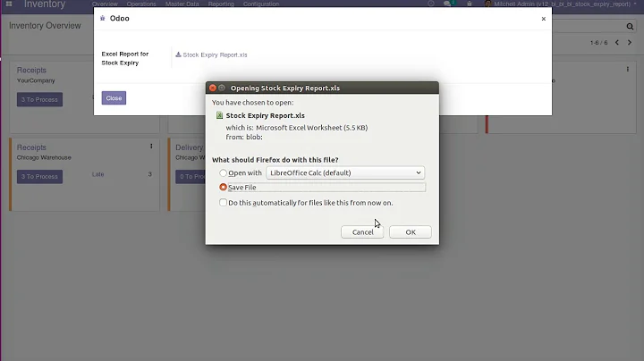Close the Odoo dialog with the X
Image resolution: width=644 pixels, height=361 pixels.
[x=544, y=19]
